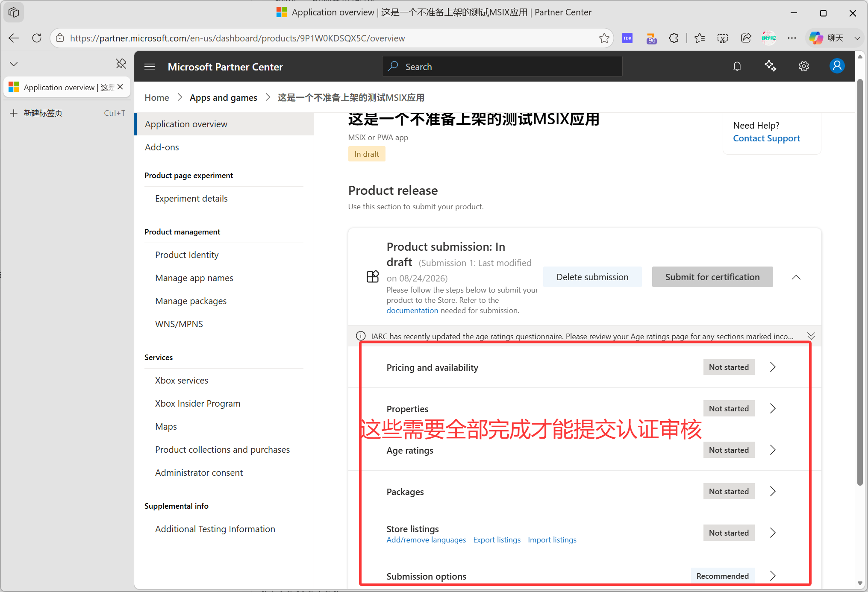Click the browser address bar
The image size is (868, 592).
[331, 38]
